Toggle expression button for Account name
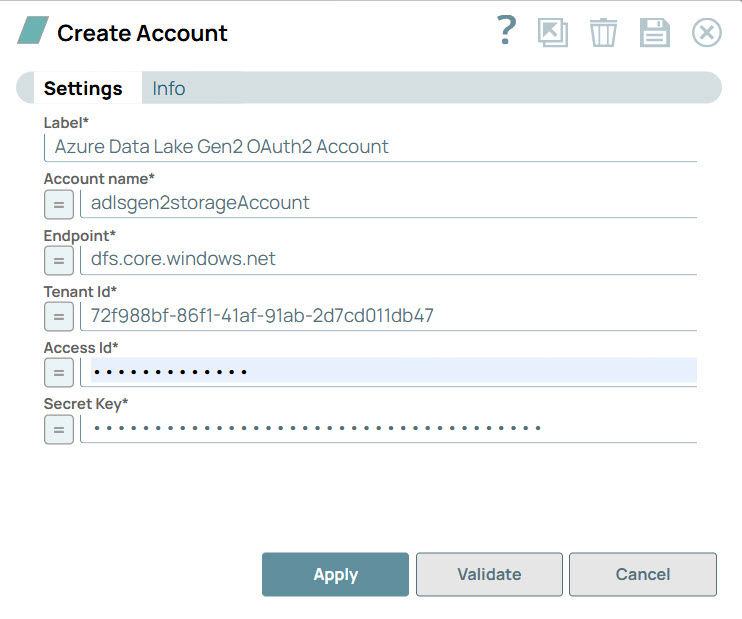The height and width of the screenshot is (619, 742). point(59,204)
